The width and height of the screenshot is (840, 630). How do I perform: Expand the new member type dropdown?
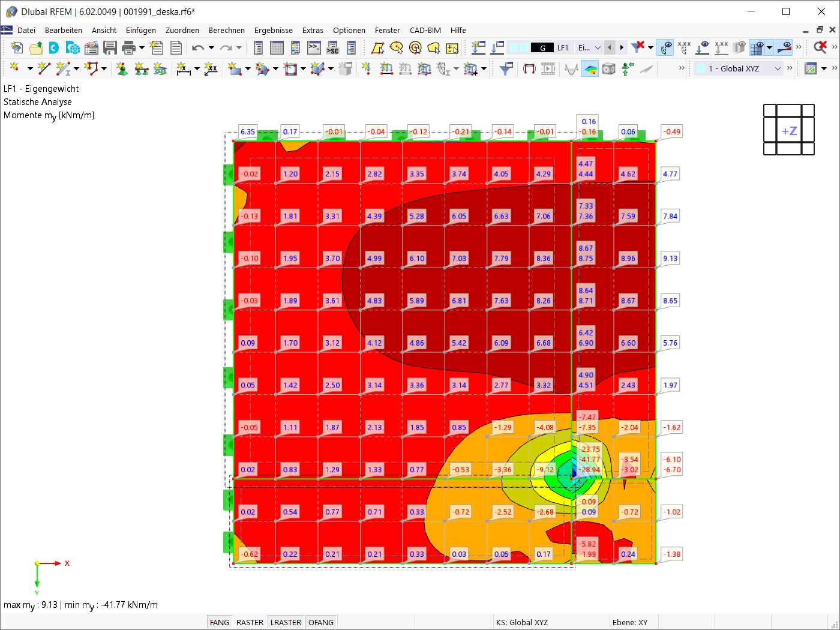(x=76, y=68)
